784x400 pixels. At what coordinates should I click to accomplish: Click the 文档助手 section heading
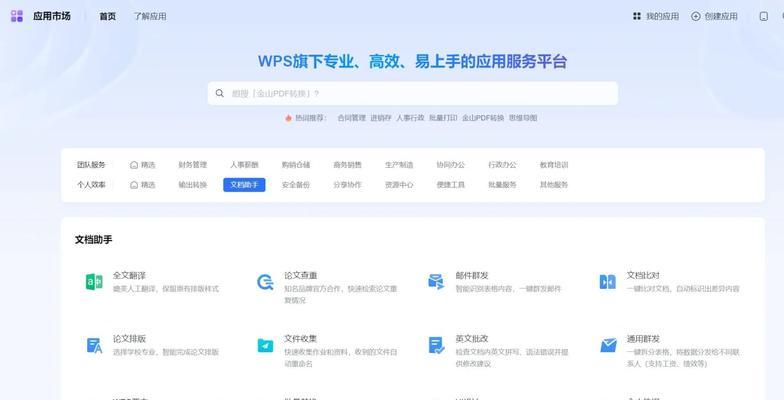pos(94,240)
